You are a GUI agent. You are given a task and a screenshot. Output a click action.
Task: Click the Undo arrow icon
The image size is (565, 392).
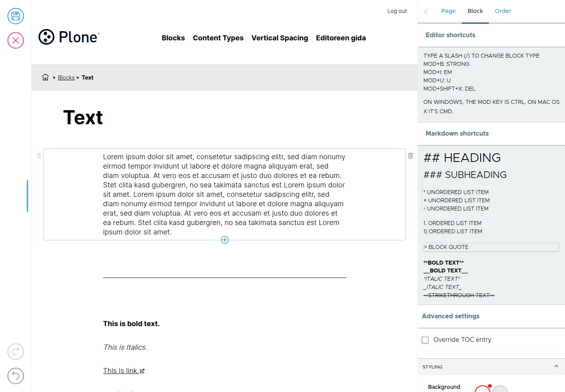(16, 376)
